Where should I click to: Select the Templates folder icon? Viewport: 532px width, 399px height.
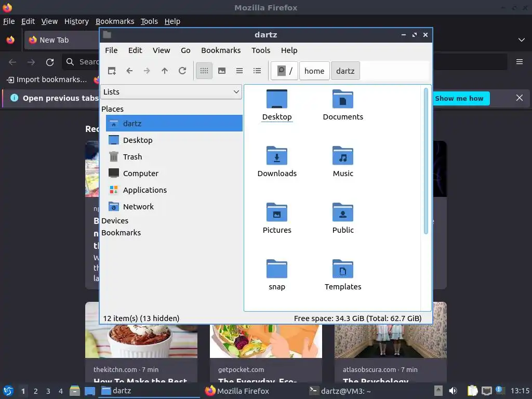(343, 275)
